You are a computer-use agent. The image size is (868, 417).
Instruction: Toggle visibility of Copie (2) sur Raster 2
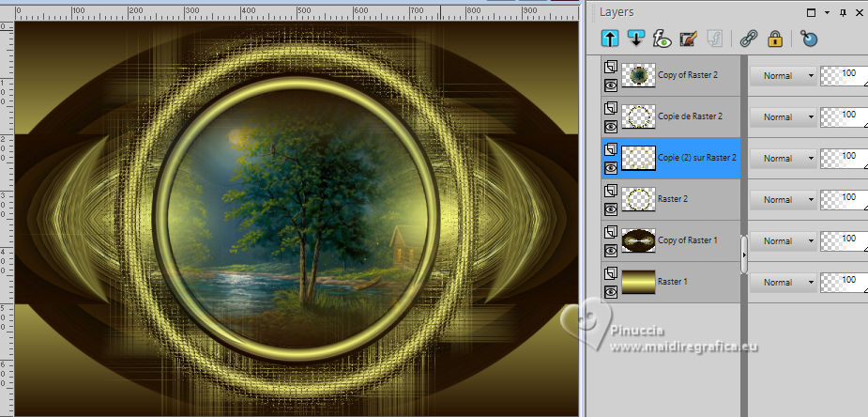click(611, 168)
